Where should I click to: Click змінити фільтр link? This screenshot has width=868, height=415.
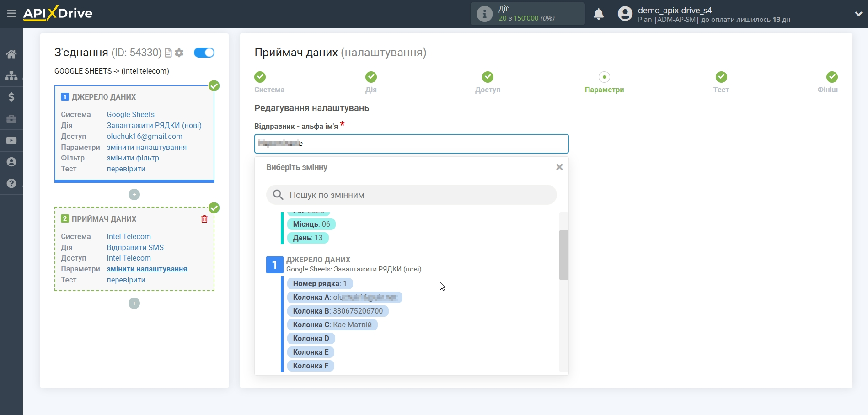pos(133,158)
